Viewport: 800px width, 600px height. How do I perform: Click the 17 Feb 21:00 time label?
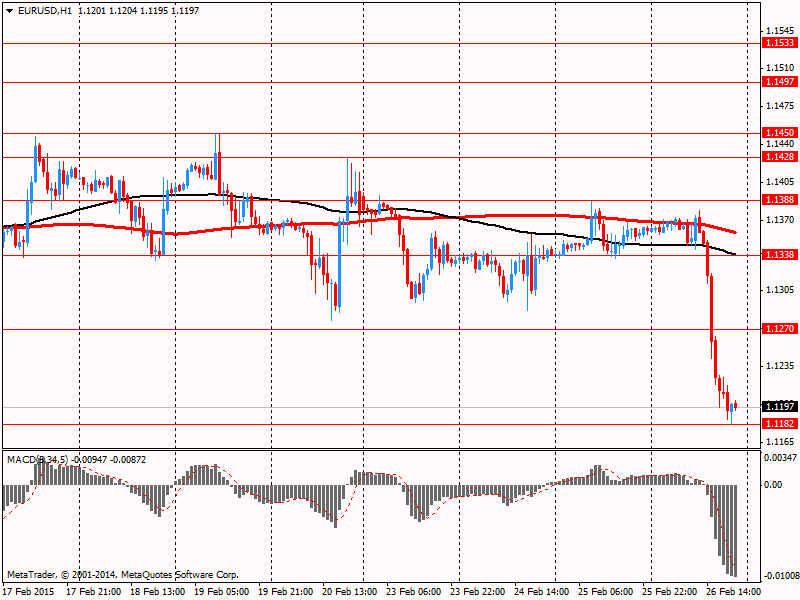click(x=93, y=592)
